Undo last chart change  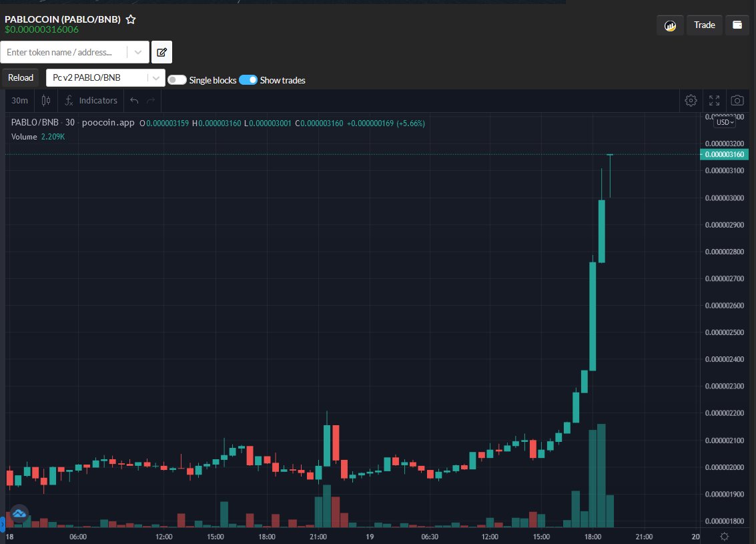pyautogui.click(x=133, y=100)
